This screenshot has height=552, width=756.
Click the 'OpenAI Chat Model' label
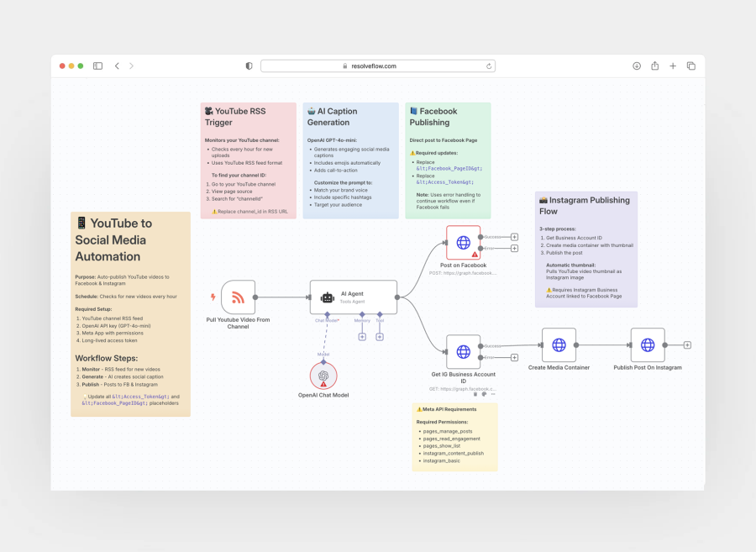pos(323,395)
